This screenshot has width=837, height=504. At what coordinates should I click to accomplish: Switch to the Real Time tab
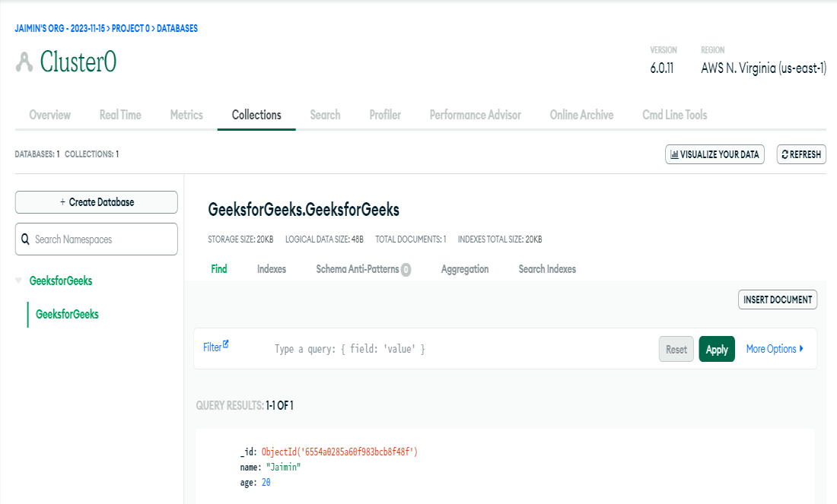coord(120,115)
